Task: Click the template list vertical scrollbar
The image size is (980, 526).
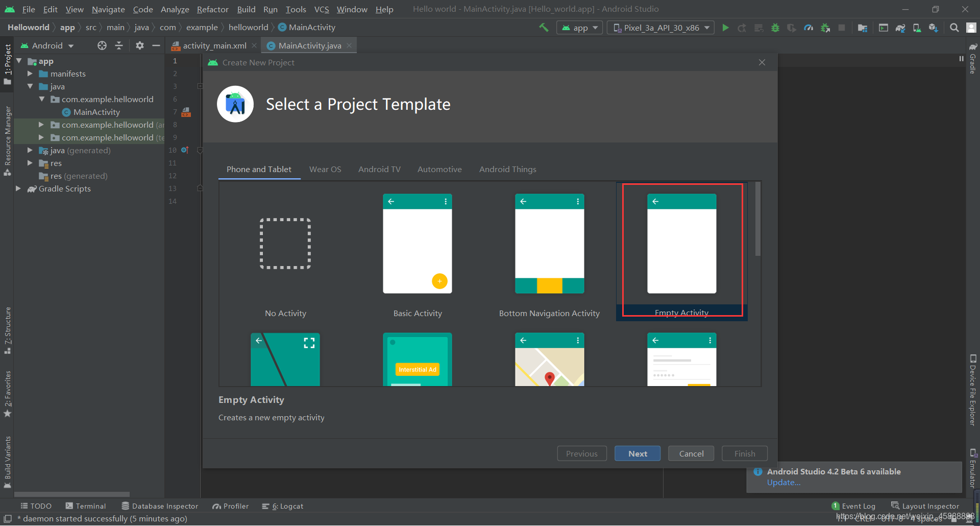Action: [x=758, y=219]
